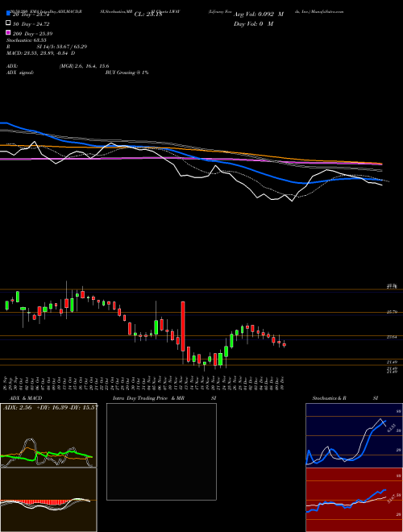Click the tallest red candlestick in November
Screen dimensions: 403x532
(x=183, y=326)
